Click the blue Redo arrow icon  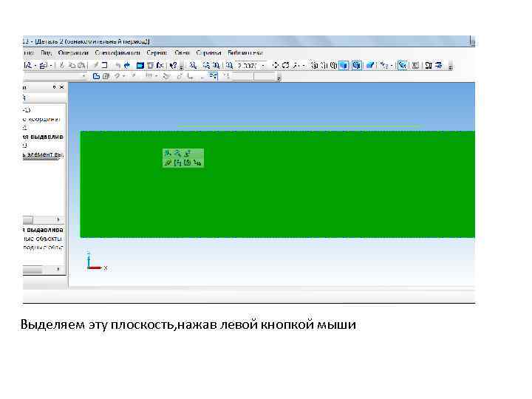click(127, 65)
